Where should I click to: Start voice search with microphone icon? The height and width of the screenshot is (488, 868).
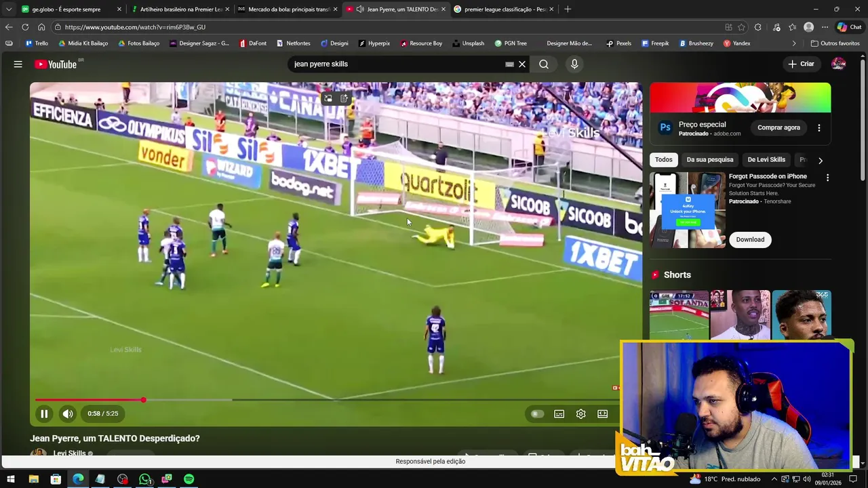click(574, 64)
